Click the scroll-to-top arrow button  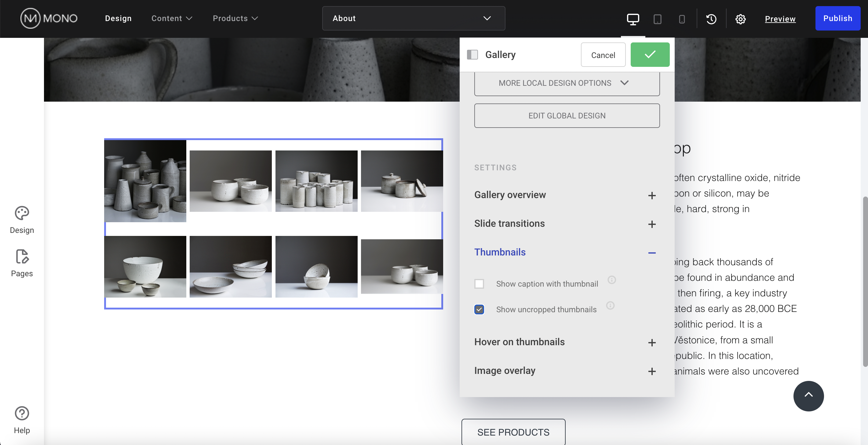pyautogui.click(x=808, y=396)
